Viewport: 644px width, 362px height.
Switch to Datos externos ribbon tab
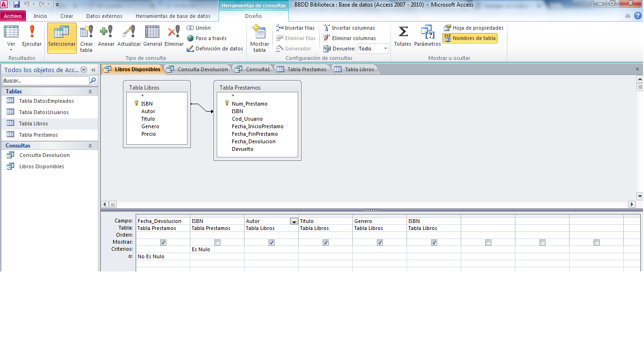pos(104,16)
